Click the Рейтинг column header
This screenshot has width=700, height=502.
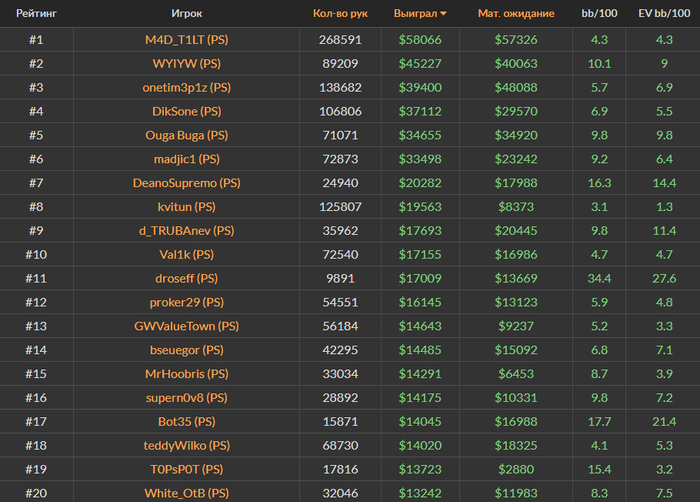click(x=36, y=13)
